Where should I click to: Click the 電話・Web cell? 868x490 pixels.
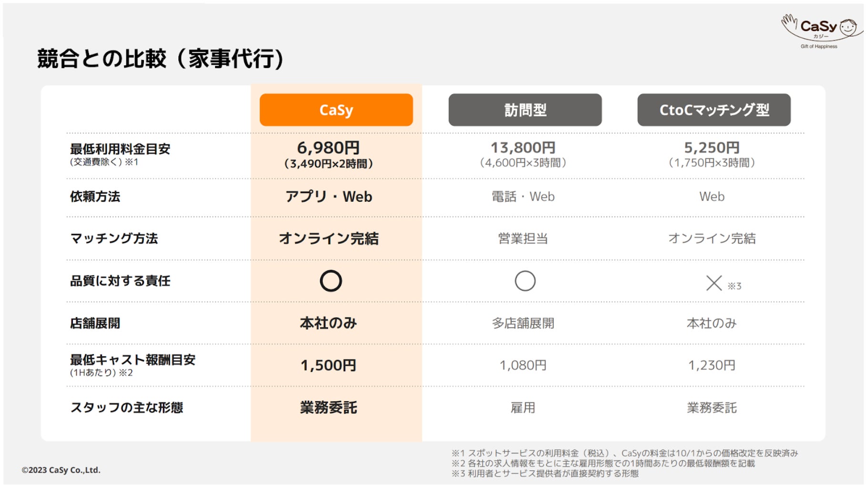523,196
